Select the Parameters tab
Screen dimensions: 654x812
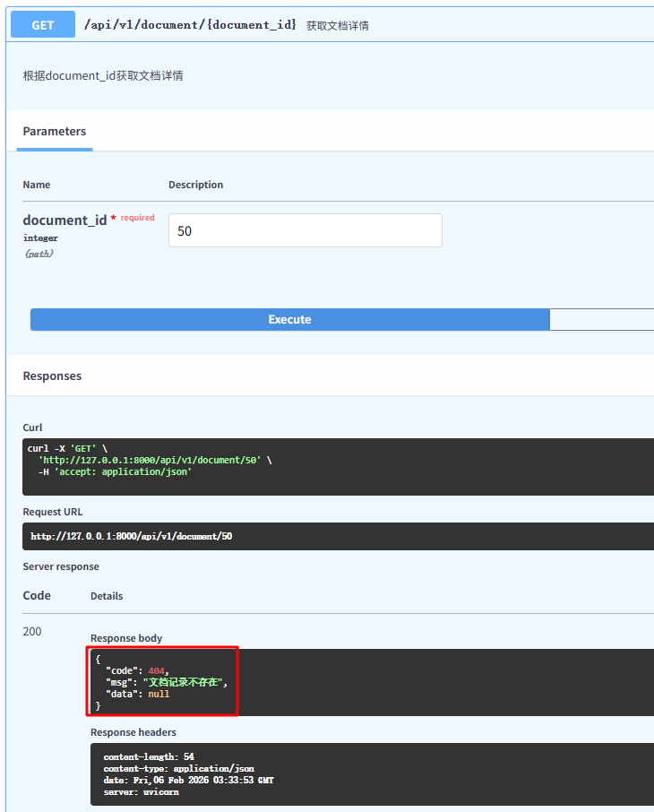click(x=55, y=132)
